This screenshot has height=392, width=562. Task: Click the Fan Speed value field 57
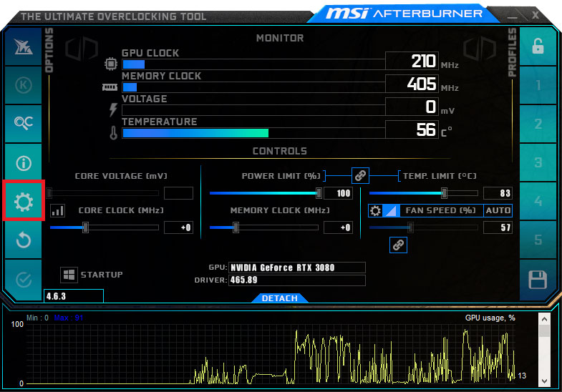point(498,227)
